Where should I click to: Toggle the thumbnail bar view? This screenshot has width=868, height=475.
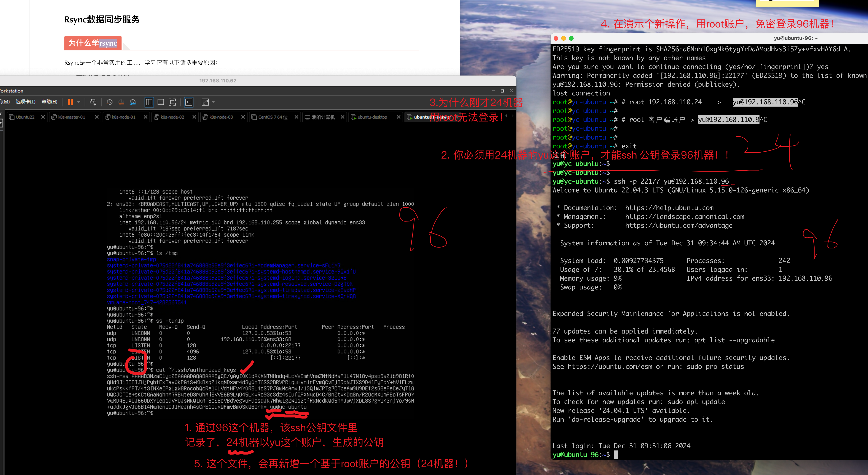(x=161, y=102)
